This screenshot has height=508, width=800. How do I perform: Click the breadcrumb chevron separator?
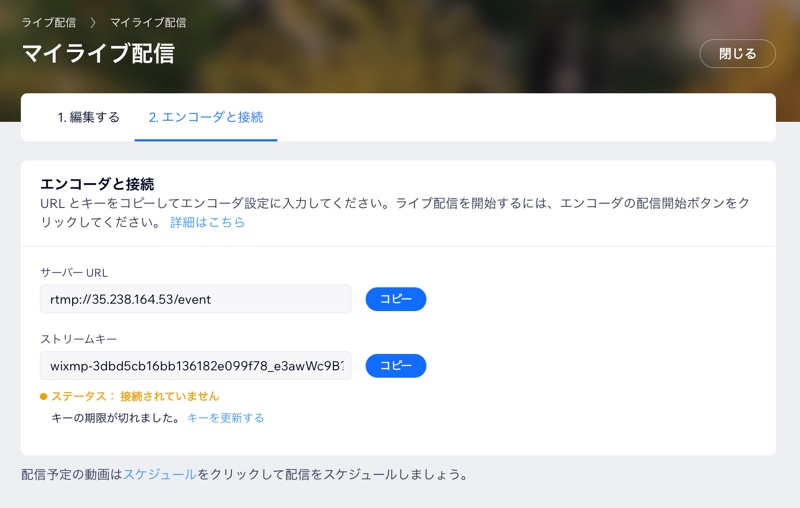point(93,22)
